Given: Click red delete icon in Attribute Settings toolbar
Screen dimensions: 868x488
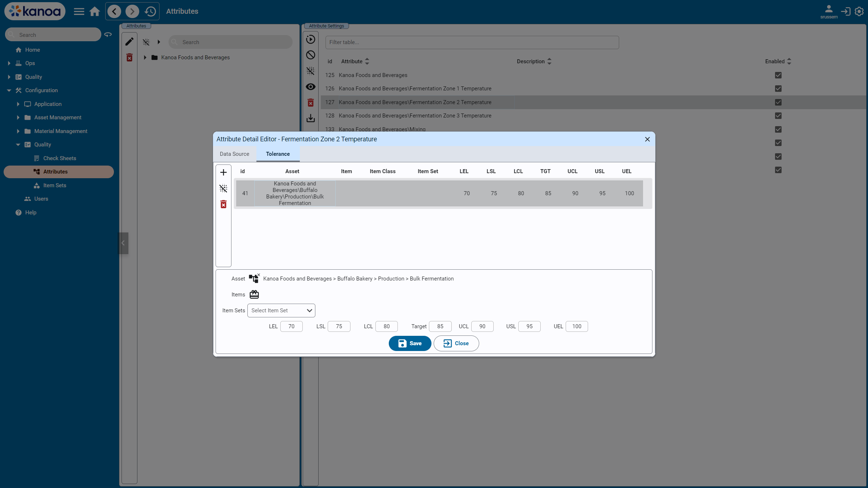Looking at the screenshot, I should tap(311, 103).
